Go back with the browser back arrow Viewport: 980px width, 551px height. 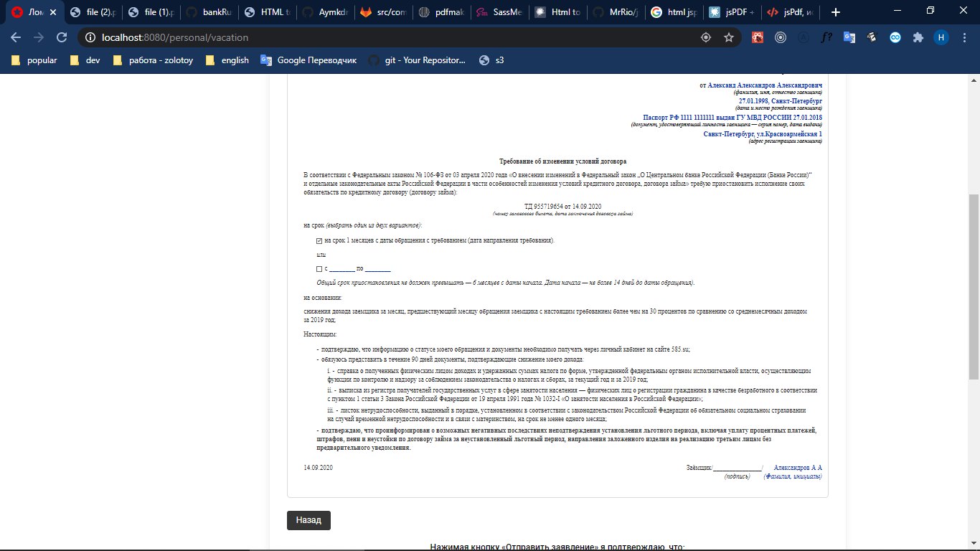[16, 37]
